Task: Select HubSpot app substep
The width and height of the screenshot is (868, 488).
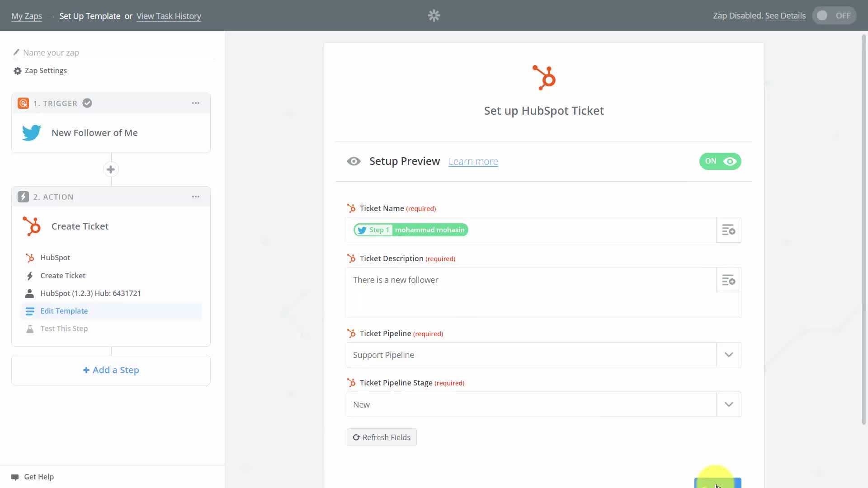Action: tap(111, 258)
